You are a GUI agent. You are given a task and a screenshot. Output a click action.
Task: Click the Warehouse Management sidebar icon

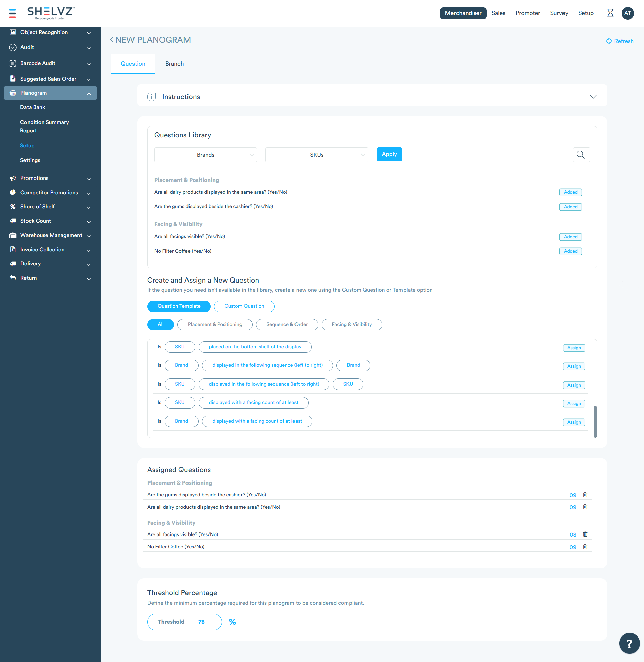(x=13, y=235)
